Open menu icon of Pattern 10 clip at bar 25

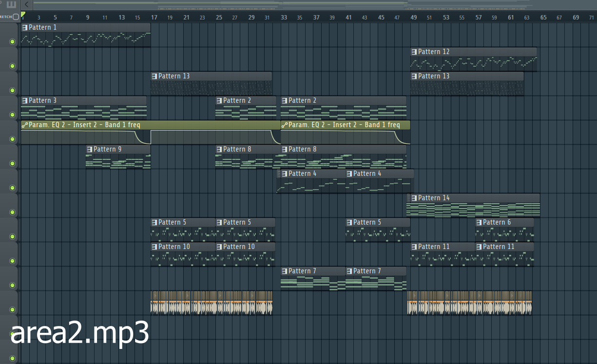coord(219,247)
